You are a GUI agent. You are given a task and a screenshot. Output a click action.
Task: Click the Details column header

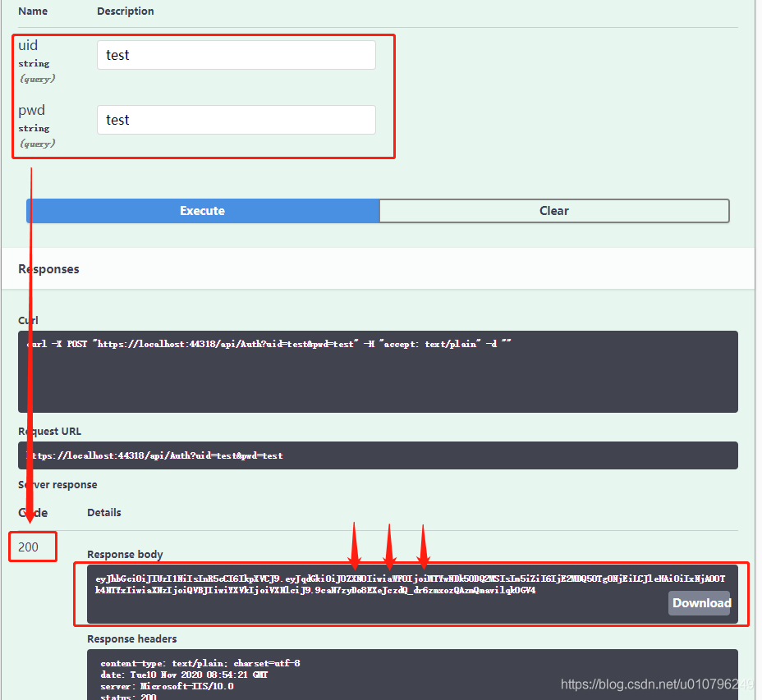coord(104,512)
